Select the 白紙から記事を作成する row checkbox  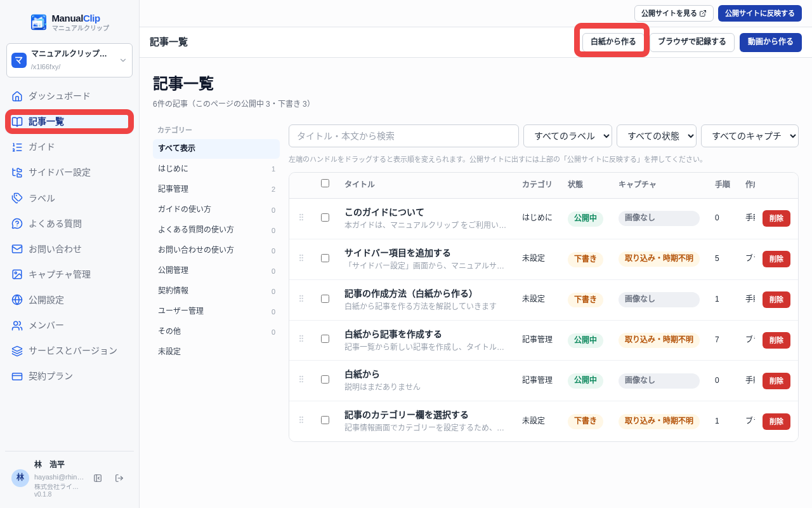tap(325, 339)
